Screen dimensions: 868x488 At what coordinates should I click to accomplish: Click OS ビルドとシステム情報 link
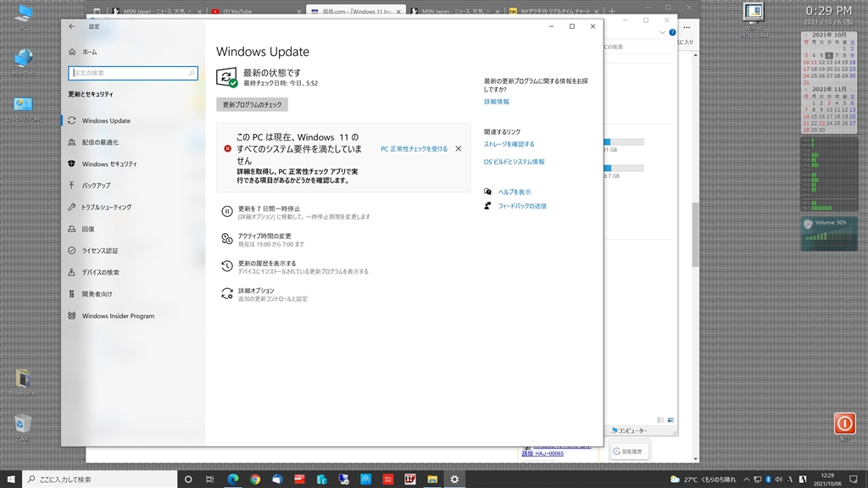tap(515, 162)
